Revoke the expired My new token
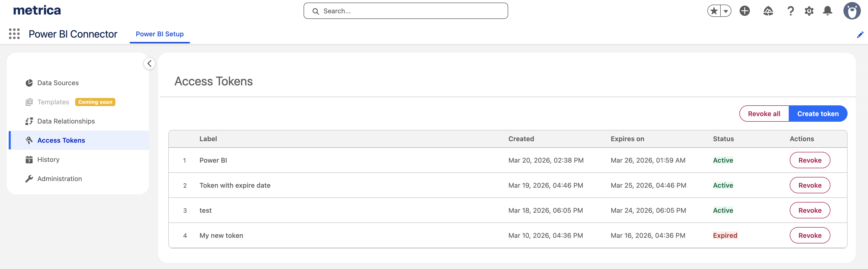The image size is (868, 269). click(809, 236)
